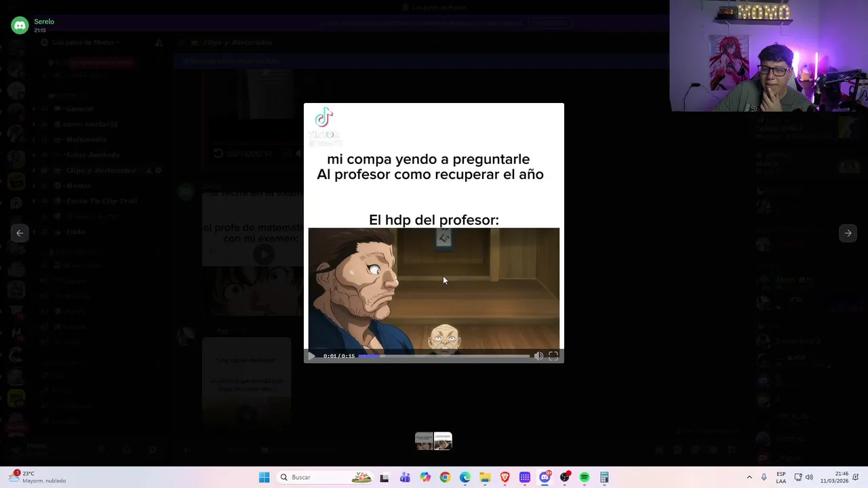Go to previous media with left arrow
Screen dimensions: 868x488
tap(20, 232)
